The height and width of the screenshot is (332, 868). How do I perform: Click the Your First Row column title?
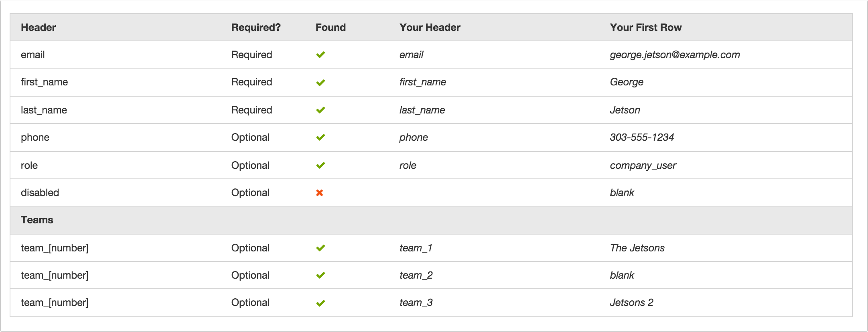pyautogui.click(x=646, y=27)
